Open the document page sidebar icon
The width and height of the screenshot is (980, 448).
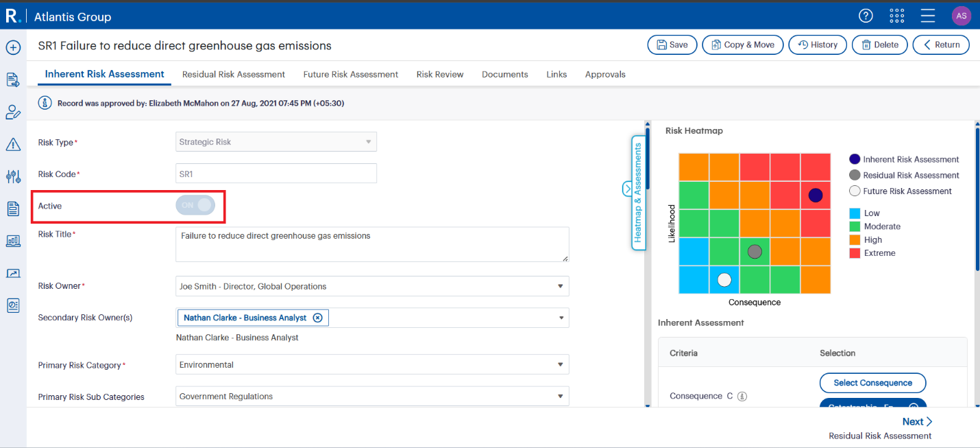coord(13,209)
